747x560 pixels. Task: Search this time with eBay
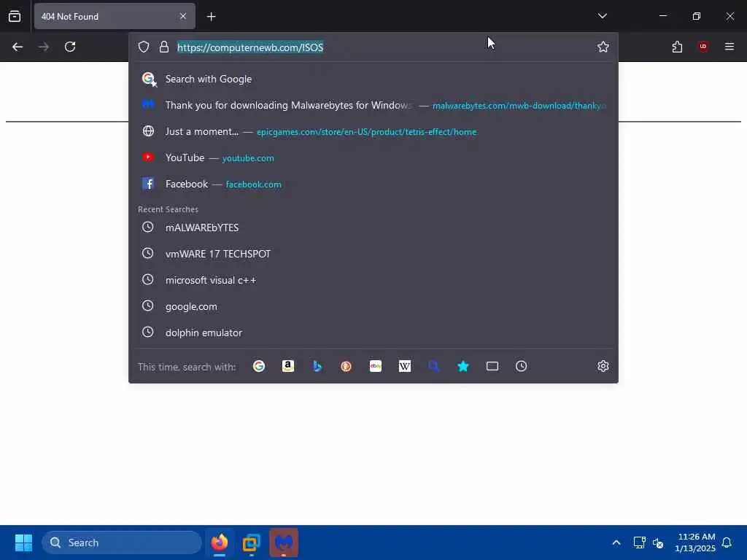click(376, 366)
